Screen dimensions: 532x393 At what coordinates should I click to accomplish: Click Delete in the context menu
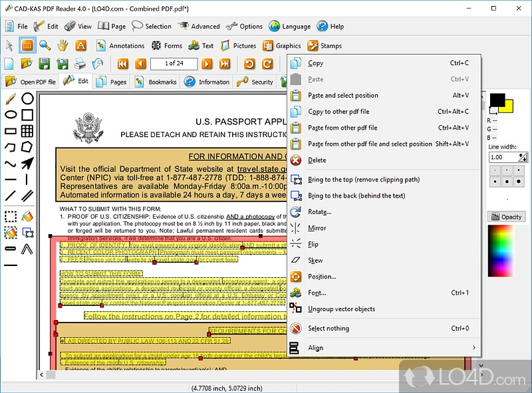tap(384, 160)
